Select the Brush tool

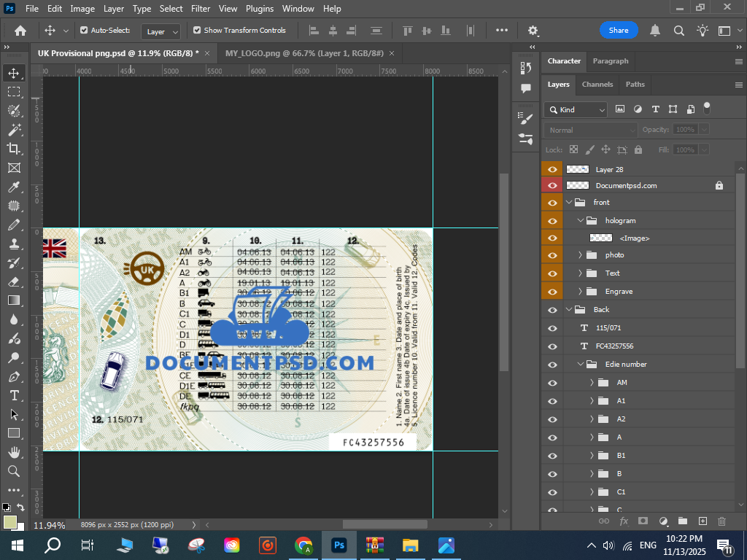coord(14,244)
